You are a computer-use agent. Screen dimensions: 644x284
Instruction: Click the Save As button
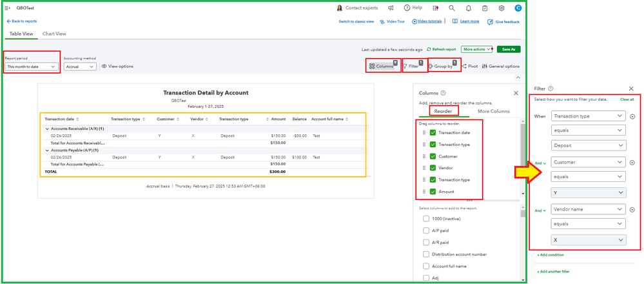509,49
